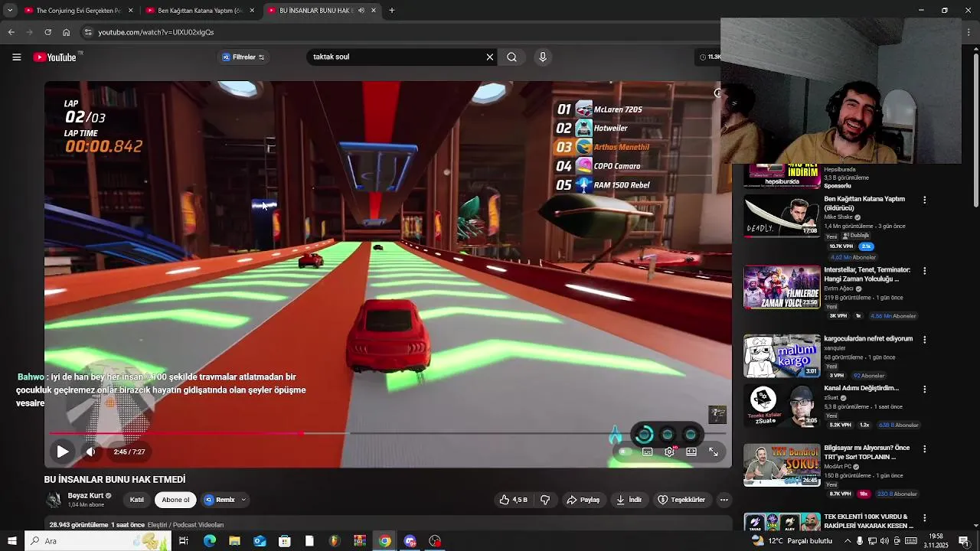Viewport: 980px width, 551px height.
Task: Open the Filtreler filter menu
Action: [243, 57]
